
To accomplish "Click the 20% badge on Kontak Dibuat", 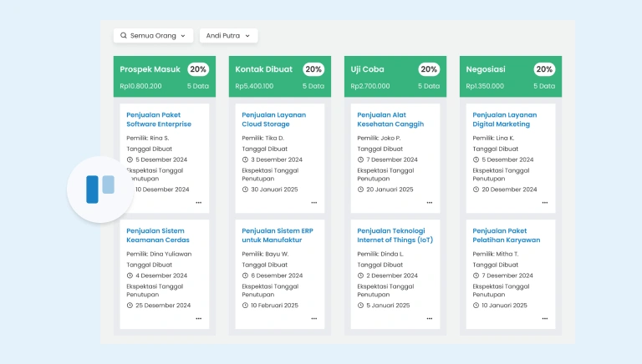I will click(313, 69).
